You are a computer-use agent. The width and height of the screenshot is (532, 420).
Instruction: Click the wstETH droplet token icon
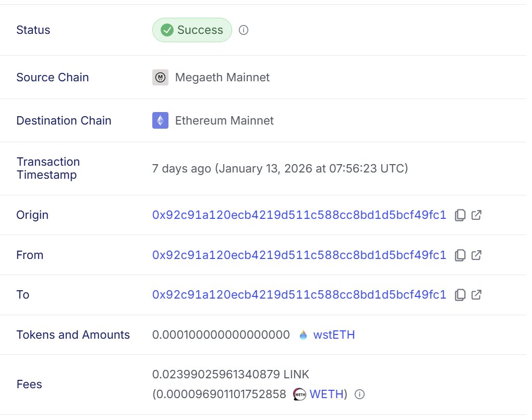[304, 335]
